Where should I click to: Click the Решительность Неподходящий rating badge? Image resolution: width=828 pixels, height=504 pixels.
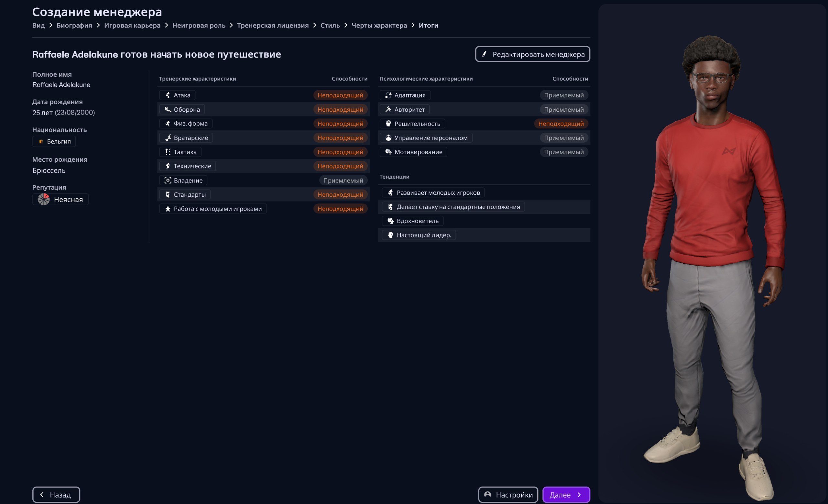coord(561,124)
